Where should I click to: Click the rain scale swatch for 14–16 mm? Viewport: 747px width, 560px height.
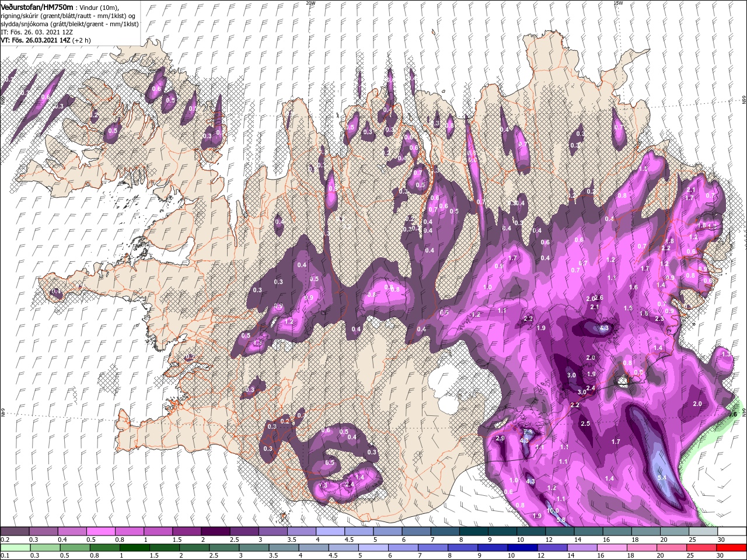581,548
